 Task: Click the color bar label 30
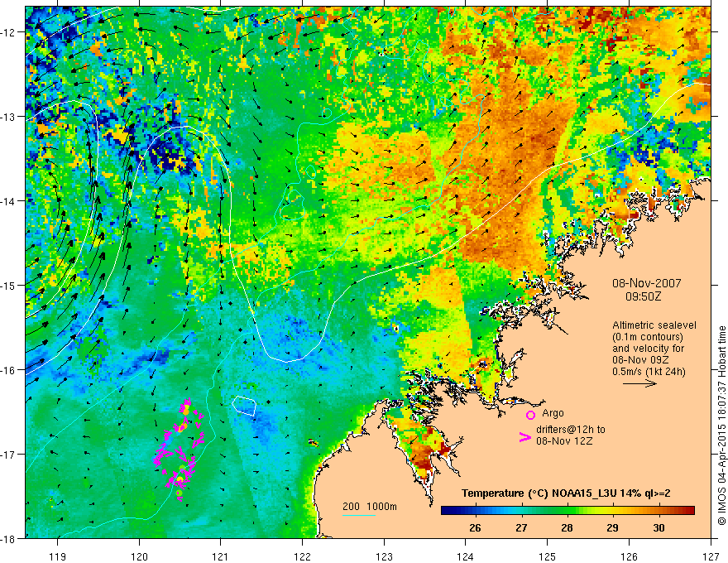[659, 528]
